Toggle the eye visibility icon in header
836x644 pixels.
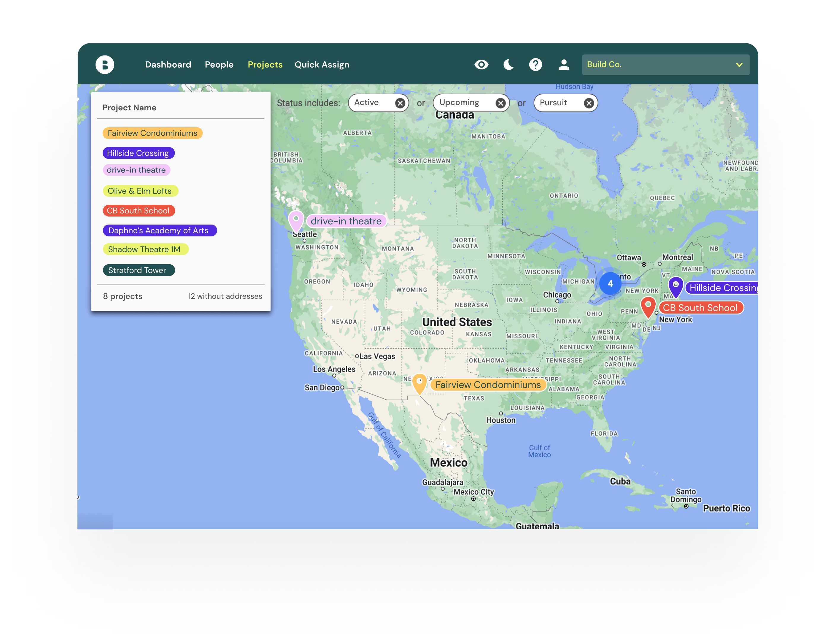pyautogui.click(x=481, y=65)
